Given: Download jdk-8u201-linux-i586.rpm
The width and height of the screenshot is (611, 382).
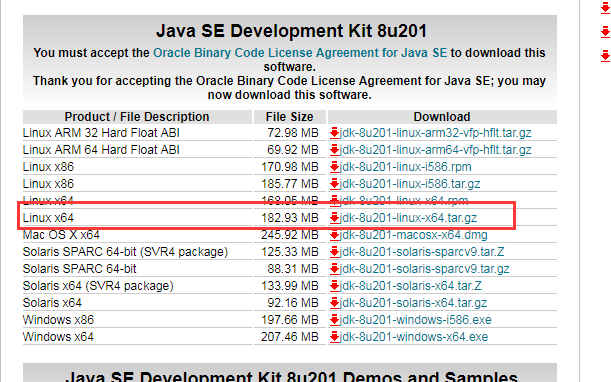Looking at the screenshot, I should [406, 167].
